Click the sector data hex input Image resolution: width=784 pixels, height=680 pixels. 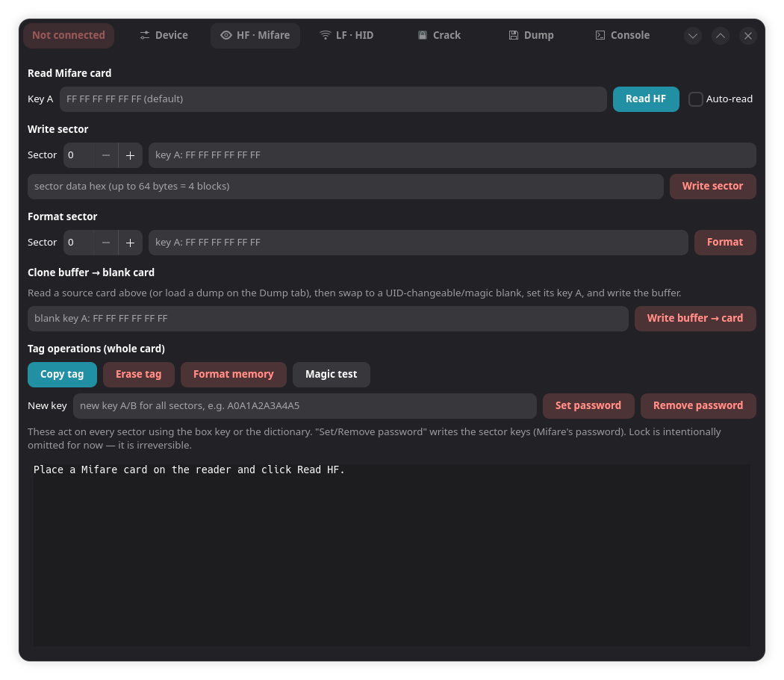coord(346,187)
